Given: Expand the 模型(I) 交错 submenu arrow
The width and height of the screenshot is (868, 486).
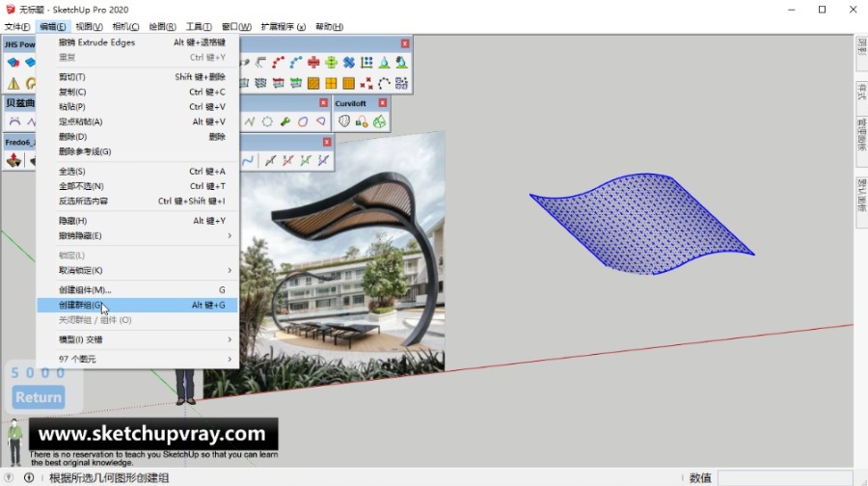Looking at the screenshot, I should pos(230,339).
